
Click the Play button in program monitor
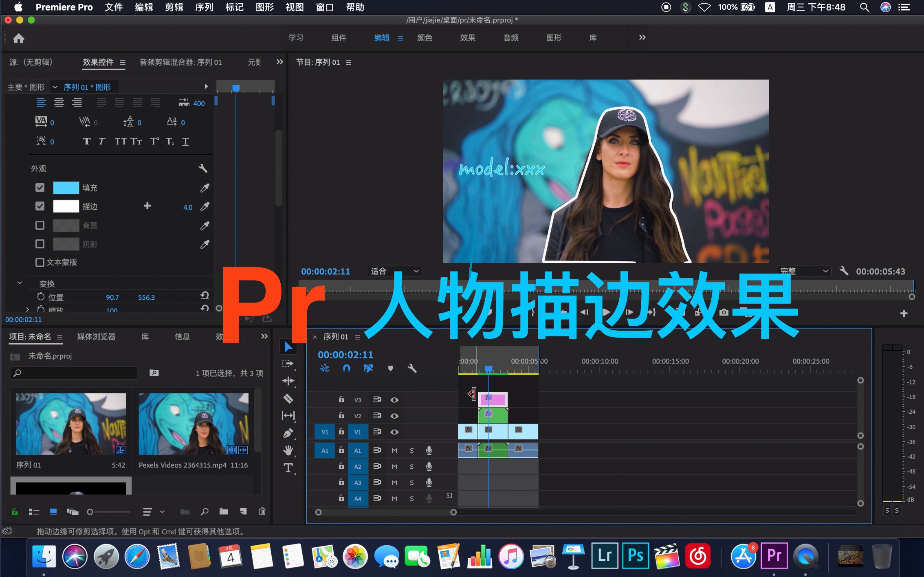pyautogui.click(x=606, y=312)
